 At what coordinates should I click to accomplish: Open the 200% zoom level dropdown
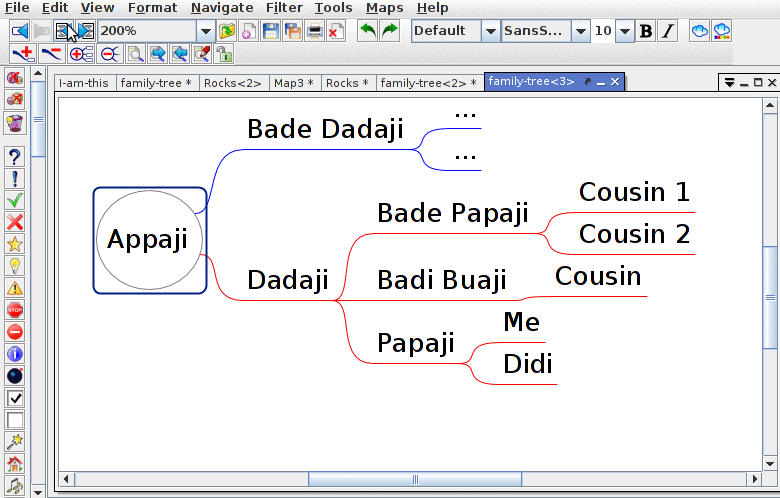pyautogui.click(x=205, y=31)
